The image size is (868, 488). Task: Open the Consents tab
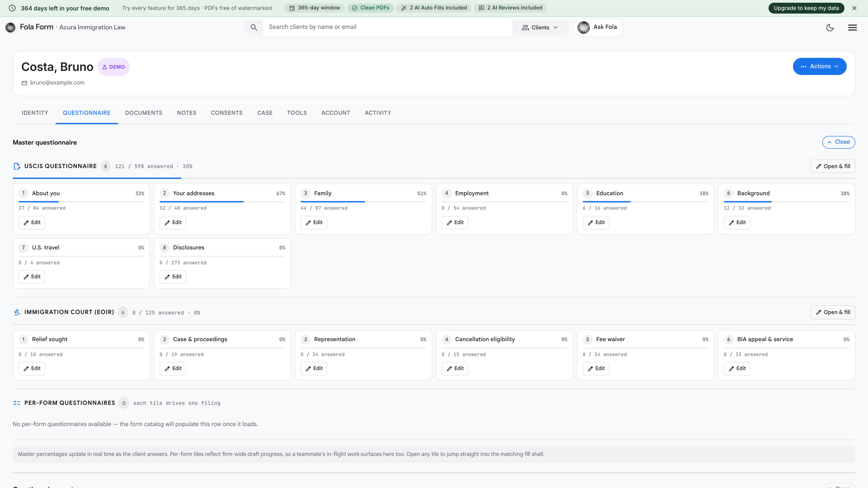tap(227, 113)
